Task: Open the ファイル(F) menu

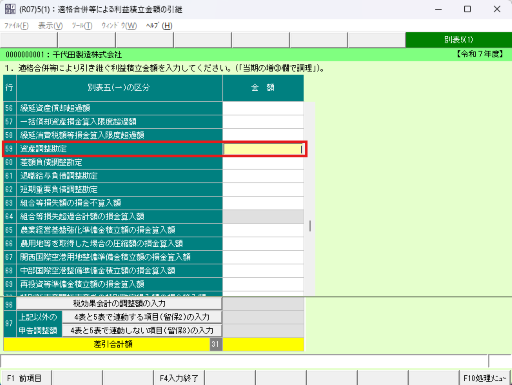Action: click(x=16, y=26)
